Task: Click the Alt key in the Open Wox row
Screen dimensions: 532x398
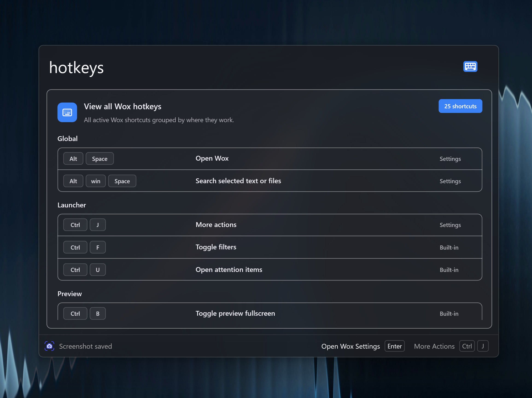Action: (73, 159)
